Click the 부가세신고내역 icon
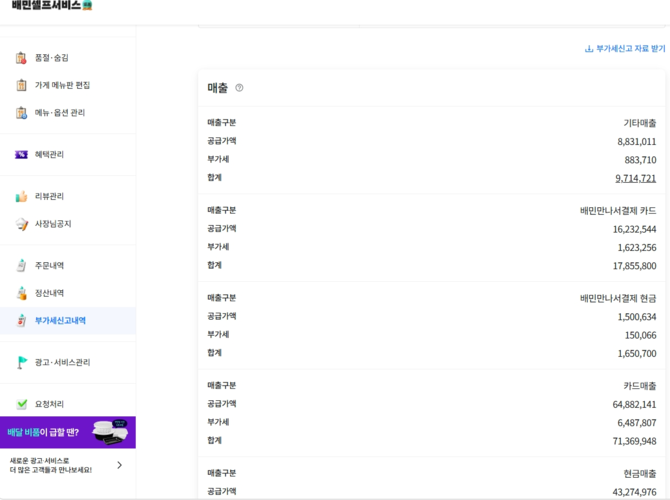 click(21, 321)
